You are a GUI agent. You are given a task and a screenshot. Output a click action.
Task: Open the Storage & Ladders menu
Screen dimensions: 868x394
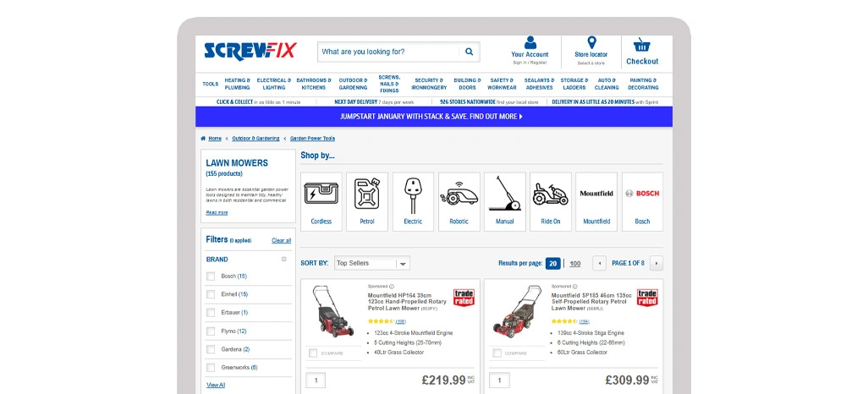tap(574, 84)
